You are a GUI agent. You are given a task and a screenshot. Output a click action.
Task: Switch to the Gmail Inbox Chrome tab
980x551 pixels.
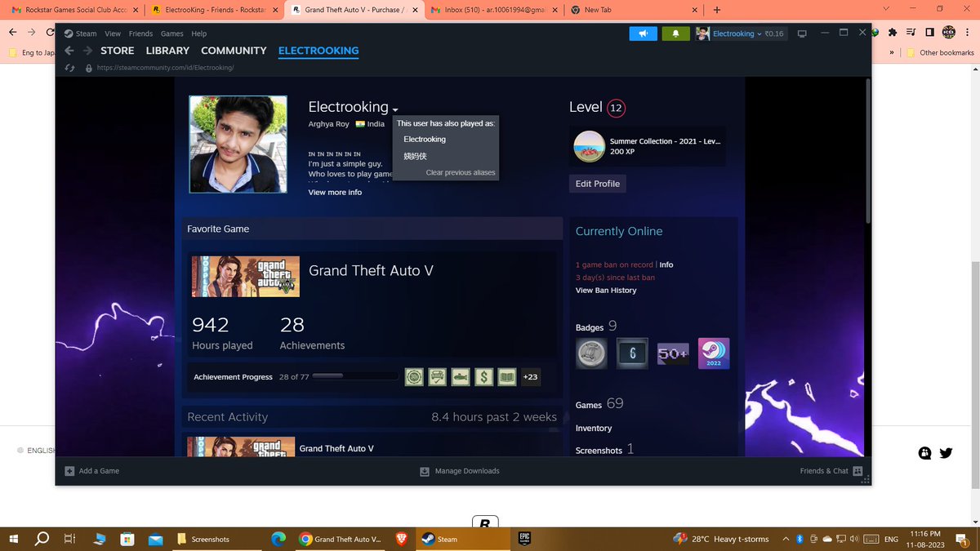pos(493,10)
